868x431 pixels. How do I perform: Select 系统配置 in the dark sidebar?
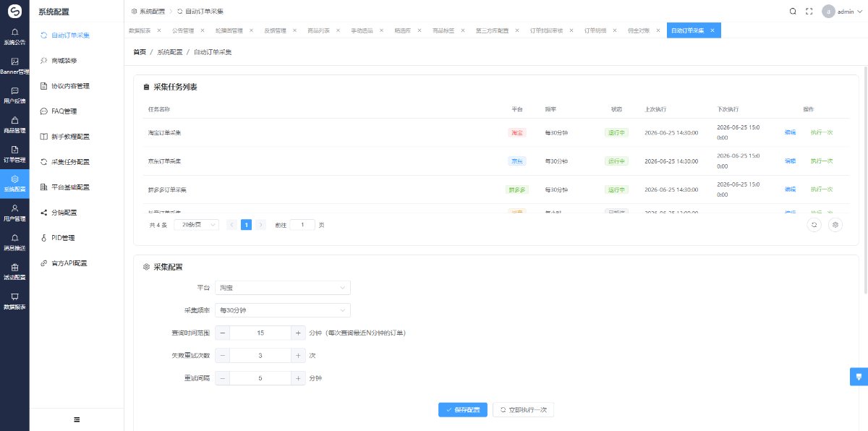click(14, 184)
